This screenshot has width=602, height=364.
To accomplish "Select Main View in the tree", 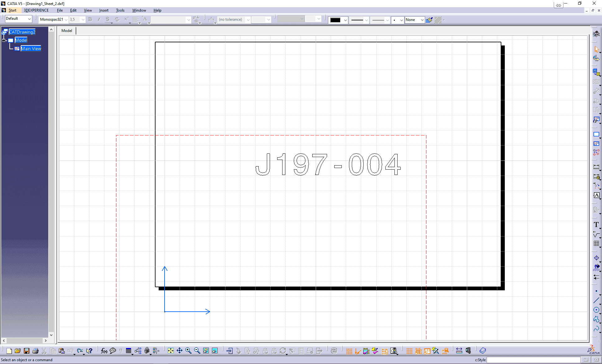I will click(31, 49).
